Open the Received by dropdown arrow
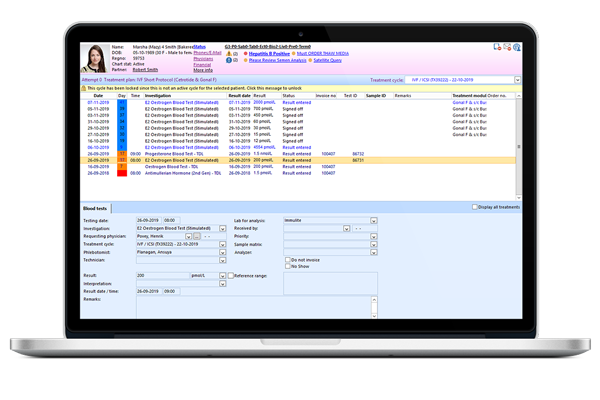Image resolution: width=600 pixels, height=400 pixels. pos(346,229)
